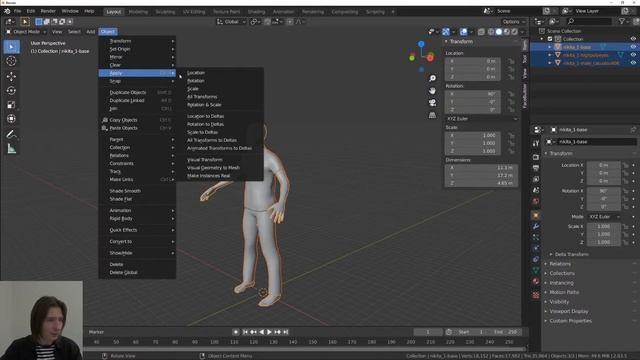The width and height of the screenshot is (640, 360).
Task: Lock the Location X value in sidebar
Action: coord(511,61)
